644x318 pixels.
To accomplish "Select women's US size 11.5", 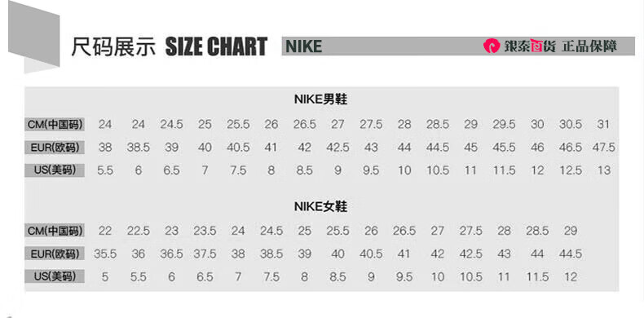I will click(537, 277).
